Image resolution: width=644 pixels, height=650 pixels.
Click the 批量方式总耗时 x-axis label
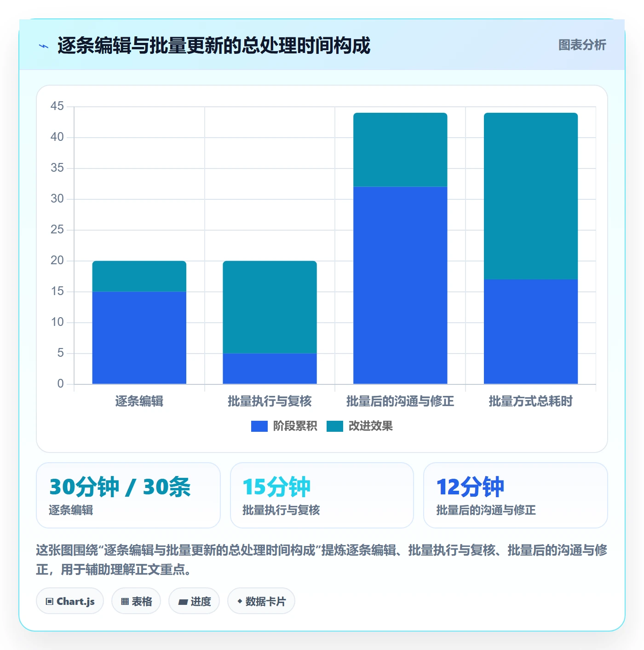pyautogui.click(x=531, y=401)
